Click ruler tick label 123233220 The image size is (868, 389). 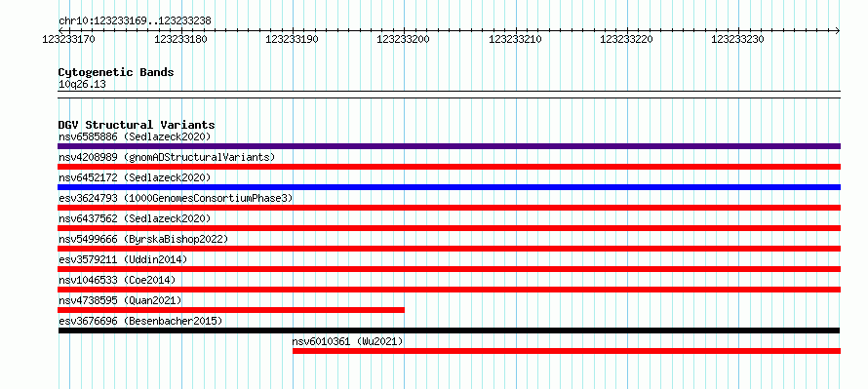coord(627,39)
